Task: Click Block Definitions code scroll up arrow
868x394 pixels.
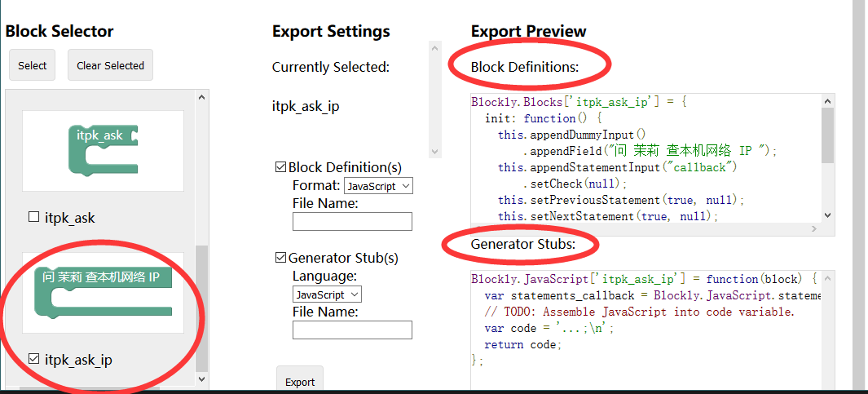Action: 827,101
